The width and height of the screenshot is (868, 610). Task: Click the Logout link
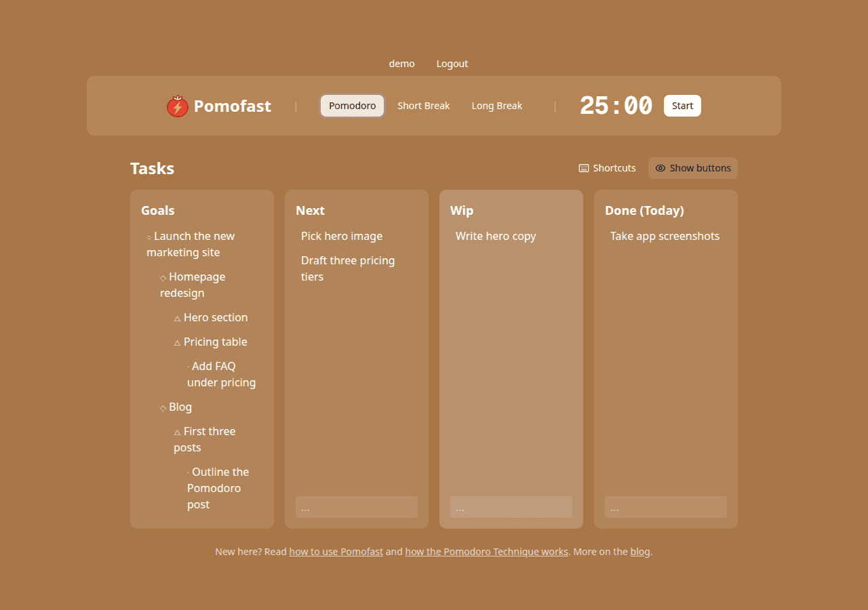pyautogui.click(x=452, y=64)
